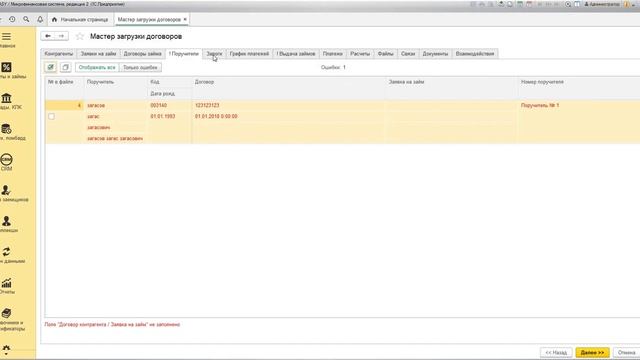Open the main menu hamburger icon

click(x=6, y=36)
